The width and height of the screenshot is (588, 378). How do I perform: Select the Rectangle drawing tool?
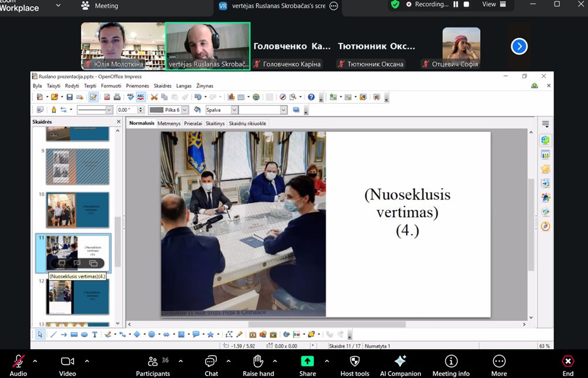[x=74, y=335]
